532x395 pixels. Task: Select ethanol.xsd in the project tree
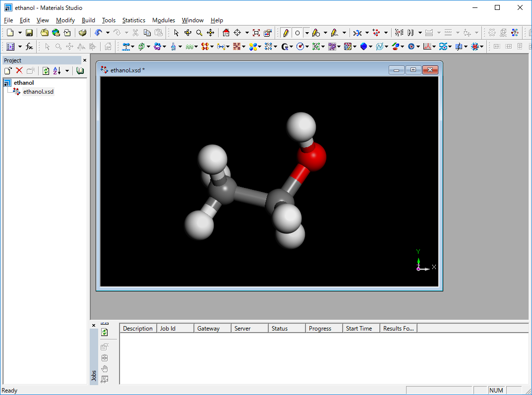[x=38, y=92]
